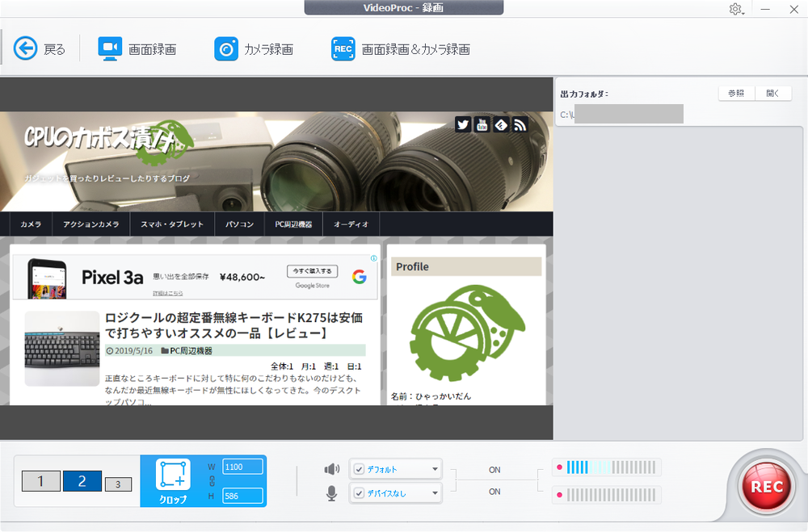Image resolution: width=808 pixels, height=532 pixels.
Task: Click the 全体:1 view count text
Action: [282, 367]
